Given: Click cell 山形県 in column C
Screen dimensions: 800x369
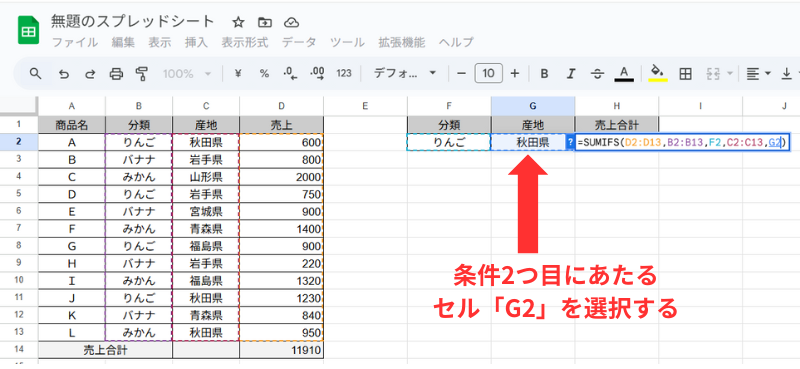Looking at the screenshot, I should click(x=206, y=177).
